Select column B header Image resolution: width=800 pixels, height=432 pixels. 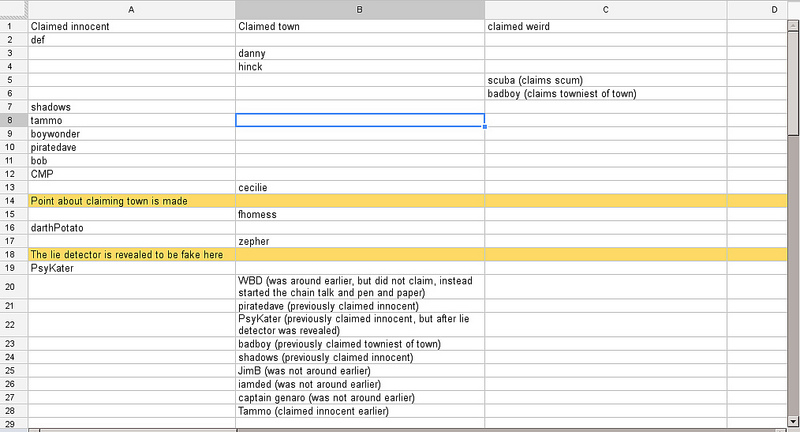click(360, 9)
